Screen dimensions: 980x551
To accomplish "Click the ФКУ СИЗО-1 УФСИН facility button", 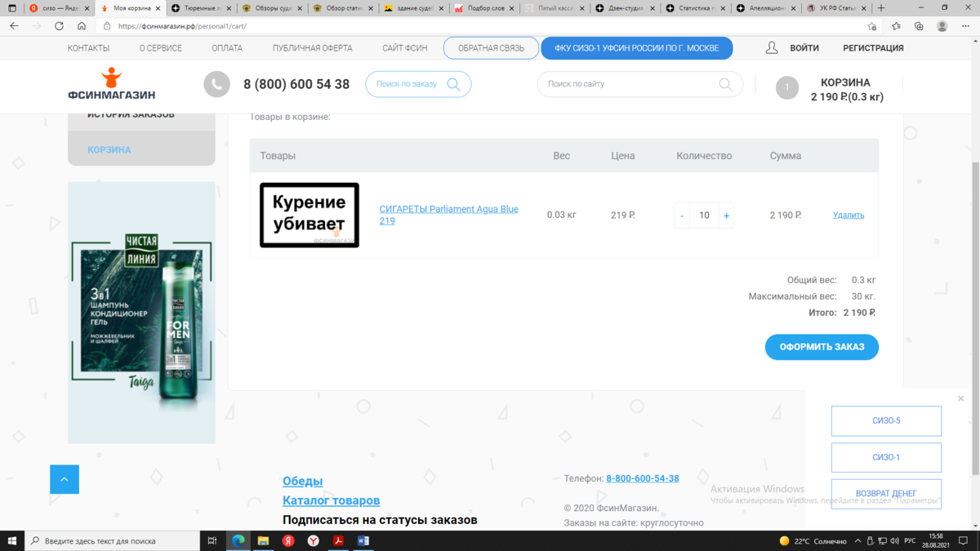I will click(637, 48).
